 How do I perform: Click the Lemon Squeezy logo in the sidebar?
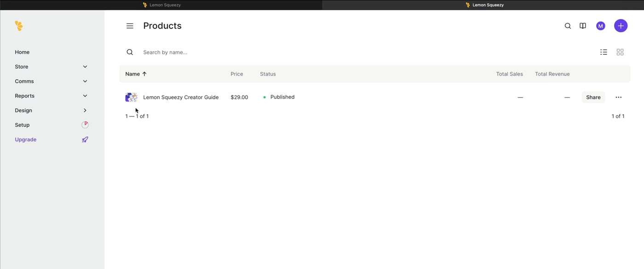pyautogui.click(x=19, y=26)
